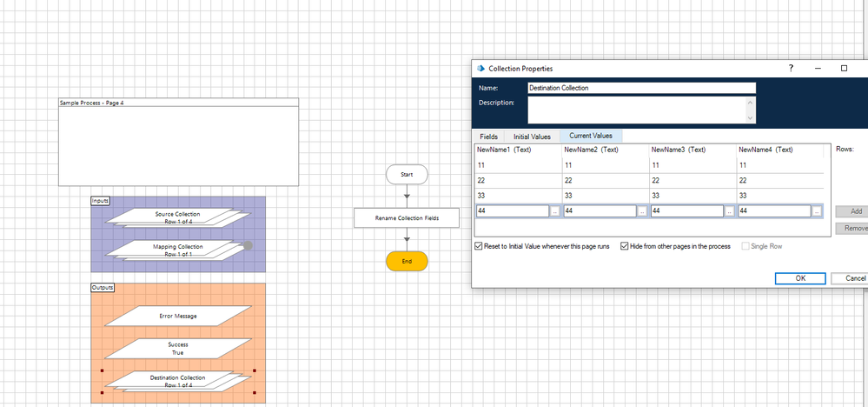The height and width of the screenshot is (407, 868).
Task: Click the Source Collection stage shape
Action: (177, 217)
